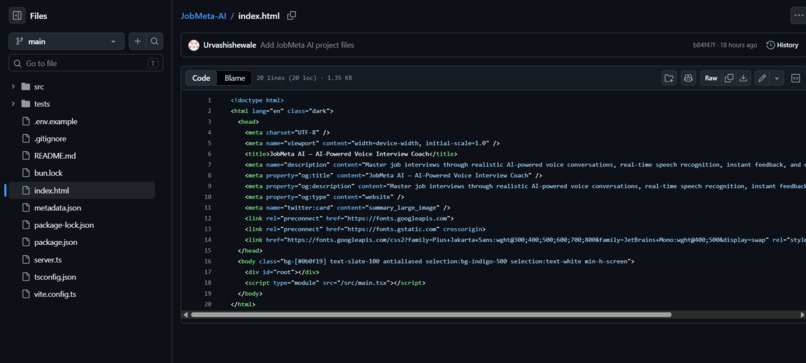Click the meta charset="UTF-8" line
This screenshot has width=806, height=363.
coord(287,132)
